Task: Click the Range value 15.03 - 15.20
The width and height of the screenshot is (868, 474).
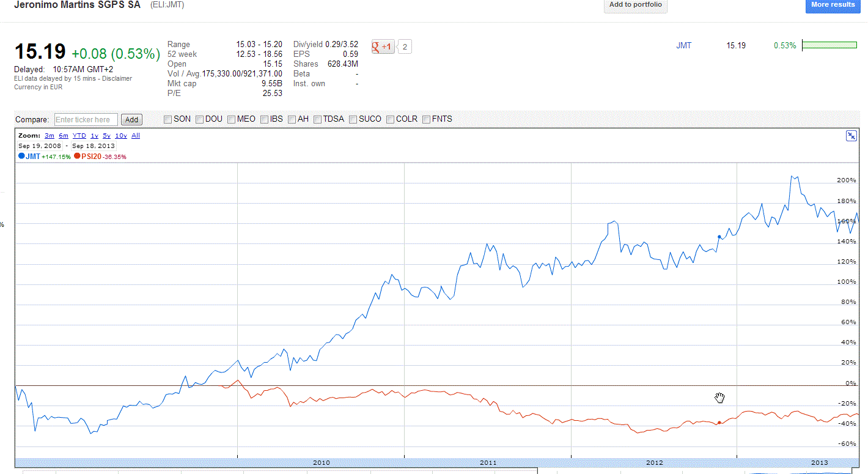Action: (259, 45)
